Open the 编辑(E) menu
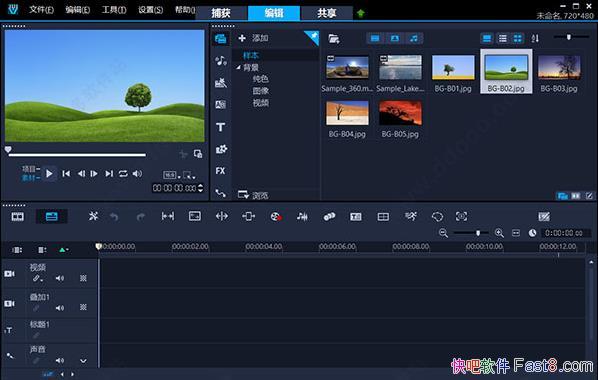598x380 pixels. 77,10
